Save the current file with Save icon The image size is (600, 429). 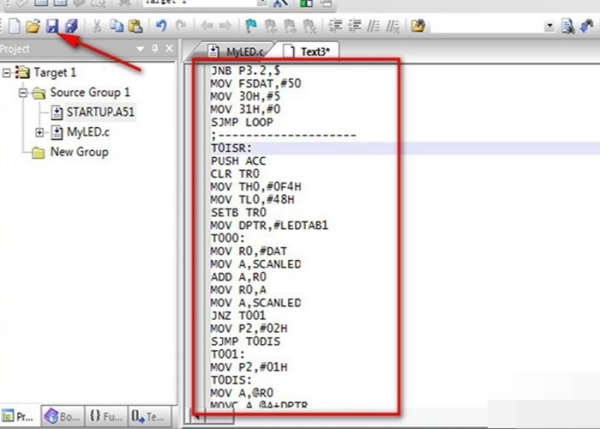tap(50, 24)
